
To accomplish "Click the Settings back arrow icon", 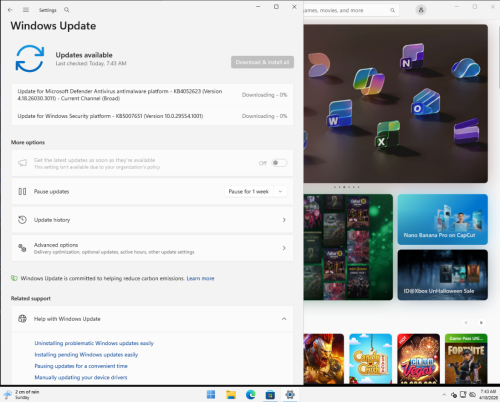I will pyautogui.click(x=10, y=10).
